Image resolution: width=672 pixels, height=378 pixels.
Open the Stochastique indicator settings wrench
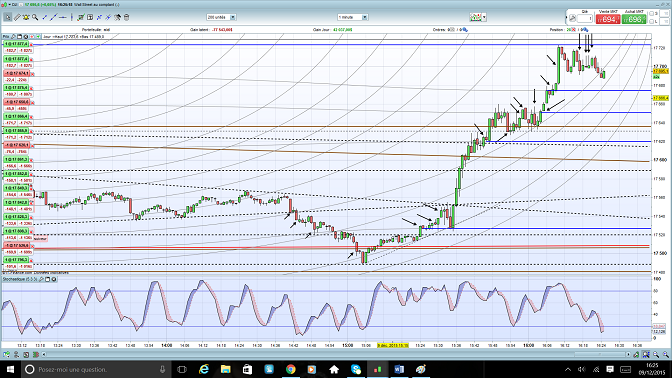[41, 279]
